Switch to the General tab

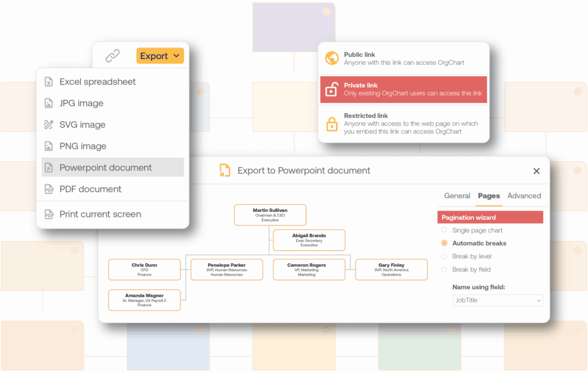click(457, 196)
